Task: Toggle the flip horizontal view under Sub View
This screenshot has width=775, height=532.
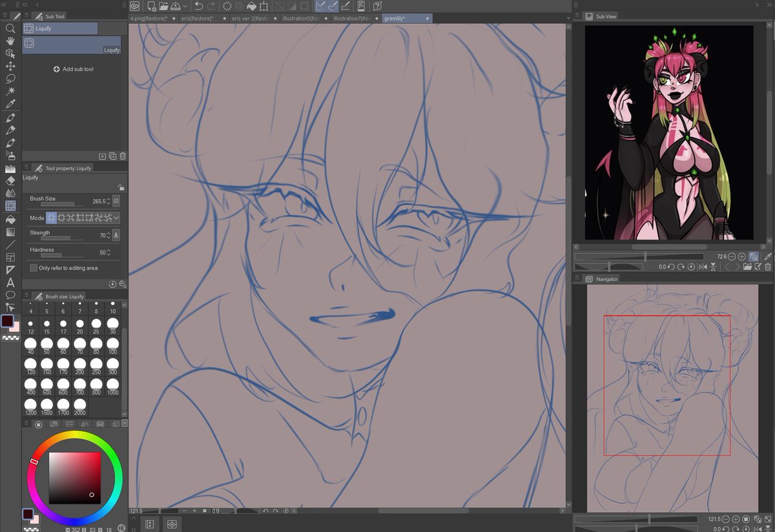Action: click(x=703, y=267)
